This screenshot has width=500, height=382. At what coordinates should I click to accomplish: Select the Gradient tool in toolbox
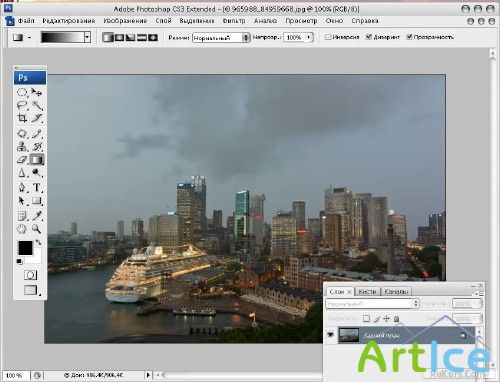(37, 160)
